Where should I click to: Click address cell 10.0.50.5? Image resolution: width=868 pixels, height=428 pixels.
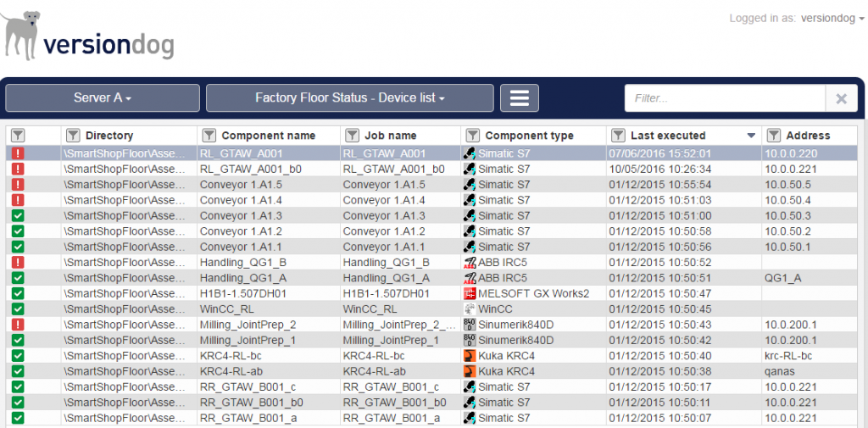(787, 185)
